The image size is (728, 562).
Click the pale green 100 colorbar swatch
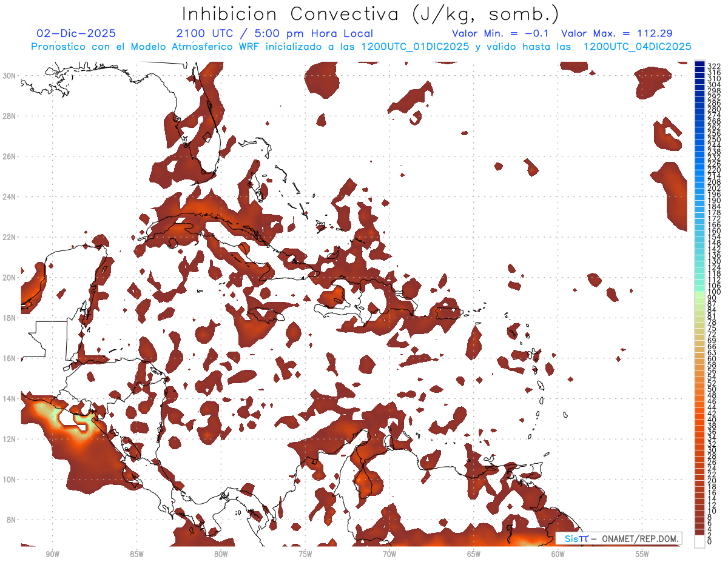pyautogui.click(x=699, y=293)
